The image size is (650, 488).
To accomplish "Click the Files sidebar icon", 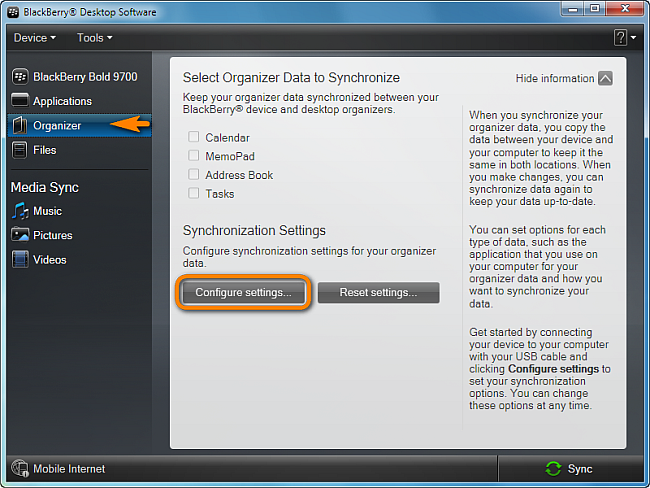I will (x=19, y=150).
